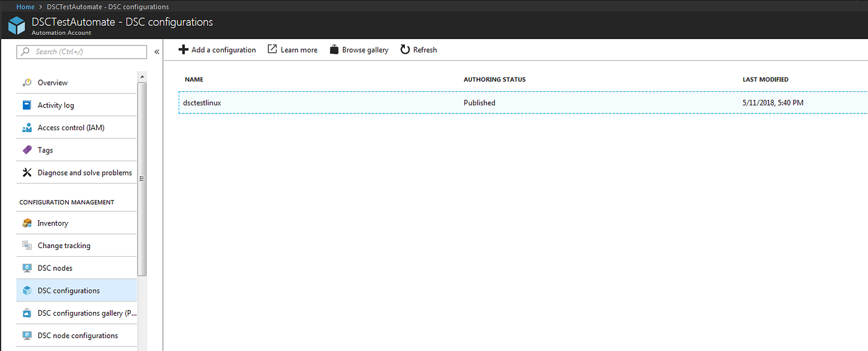The width and height of the screenshot is (868, 351).
Task: Click the Diagnose wrench icon
Action: (27, 172)
